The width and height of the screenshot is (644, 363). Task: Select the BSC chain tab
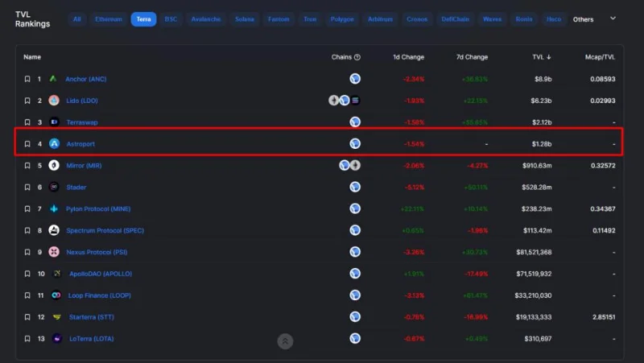click(x=171, y=19)
